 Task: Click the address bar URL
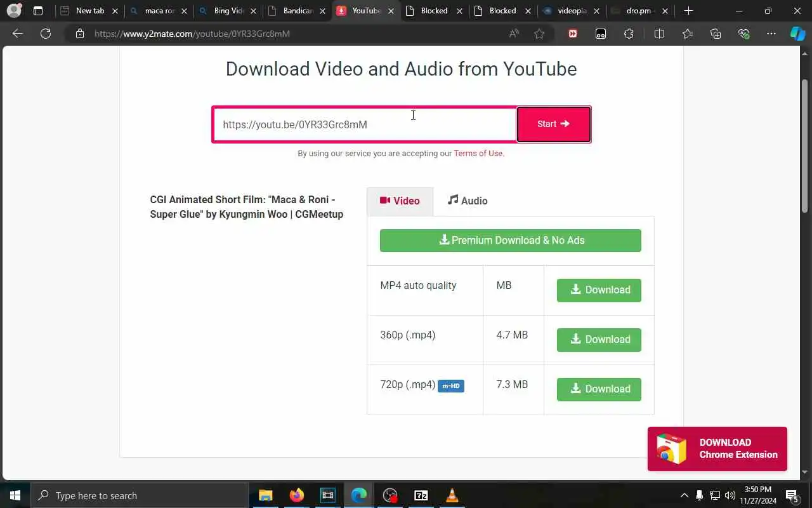pyautogui.click(x=192, y=34)
